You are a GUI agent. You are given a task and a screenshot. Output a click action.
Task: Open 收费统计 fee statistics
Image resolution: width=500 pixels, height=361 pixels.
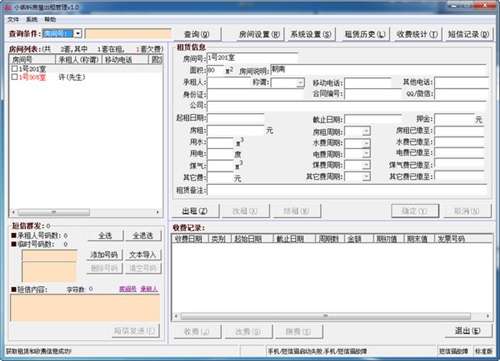[x=417, y=34]
